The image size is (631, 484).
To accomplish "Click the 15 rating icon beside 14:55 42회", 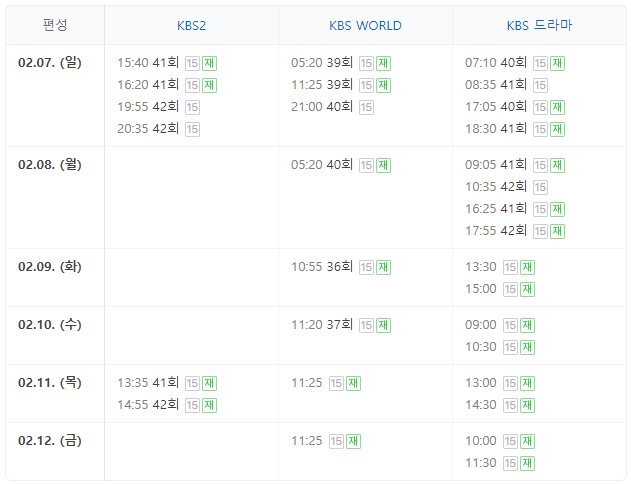I will click(x=192, y=405).
